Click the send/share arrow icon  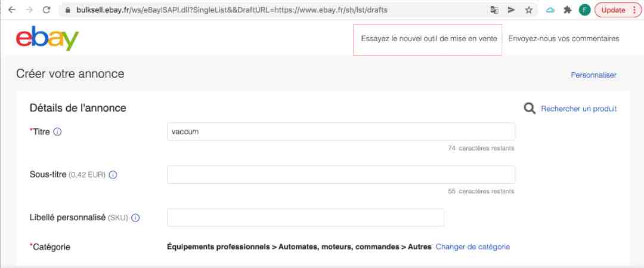coord(512,10)
